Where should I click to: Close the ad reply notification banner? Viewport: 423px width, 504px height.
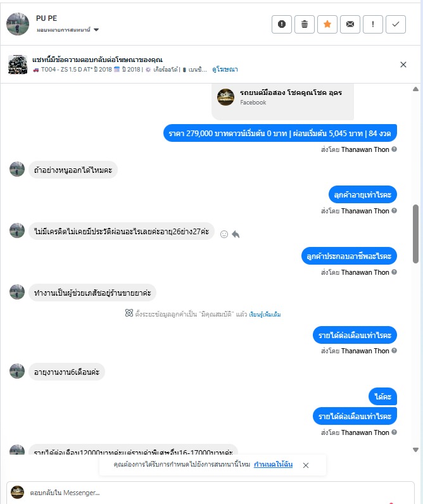403,65
